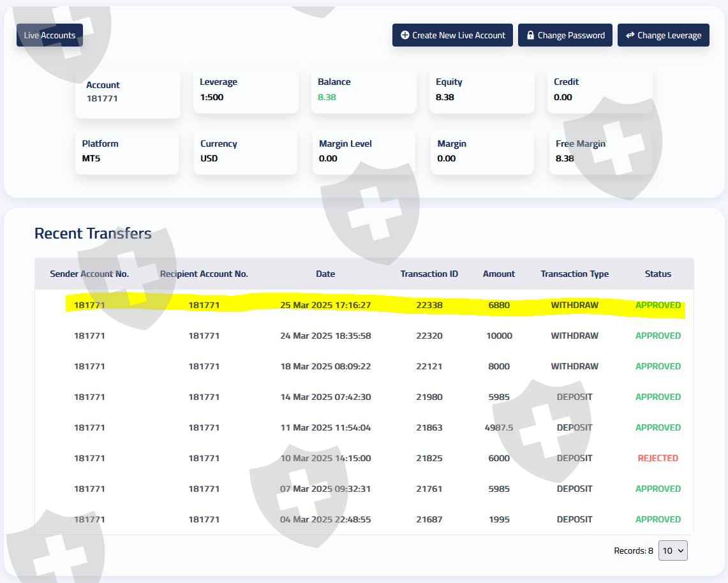
Task: Click the date 07 Mar 2025 09:32:31
Action: click(325, 489)
